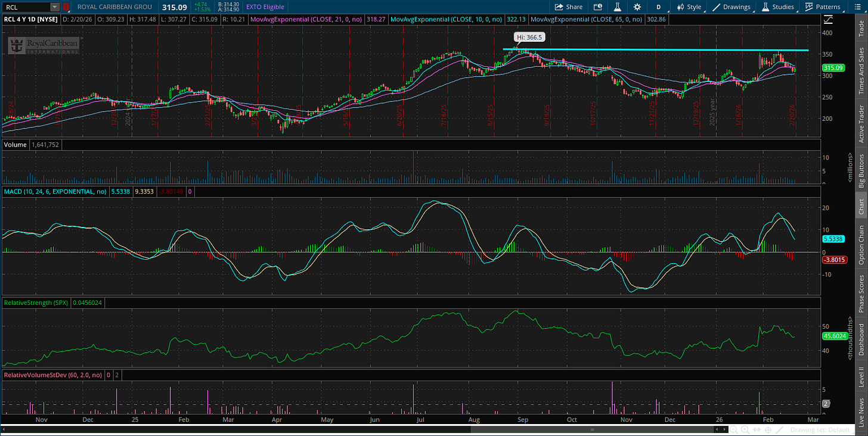The height and width of the screenshot is (436, 868).
Task: Click the Volume study label
Action: 15,144
